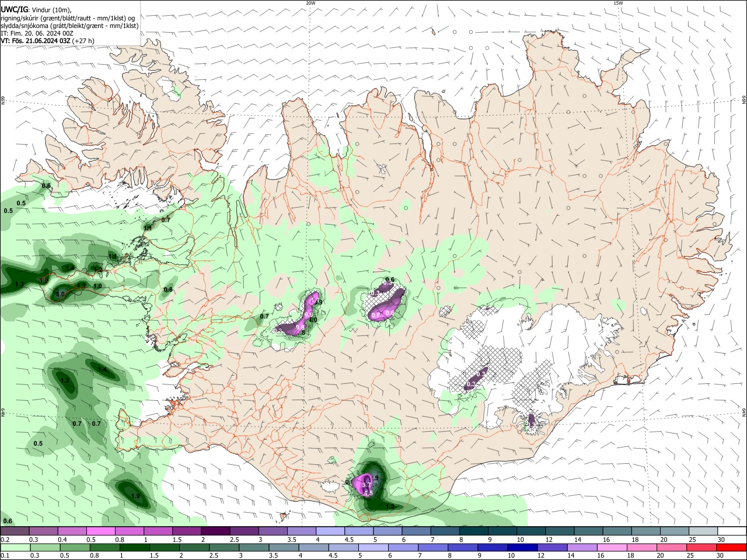
Task: Click the '3.7' precipitation value on the map
Action: tap(366, 485)
